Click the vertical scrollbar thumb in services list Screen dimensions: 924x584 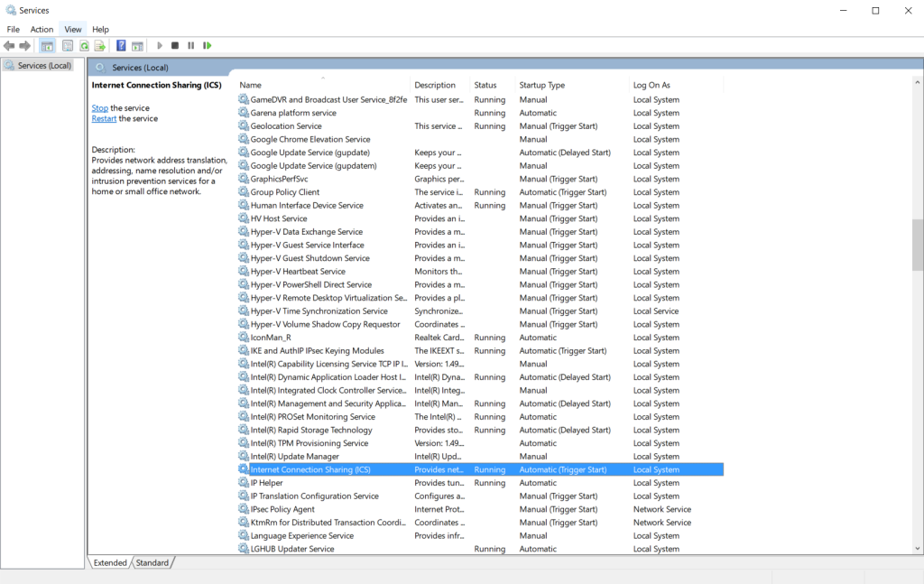click(x=918, y=244)
